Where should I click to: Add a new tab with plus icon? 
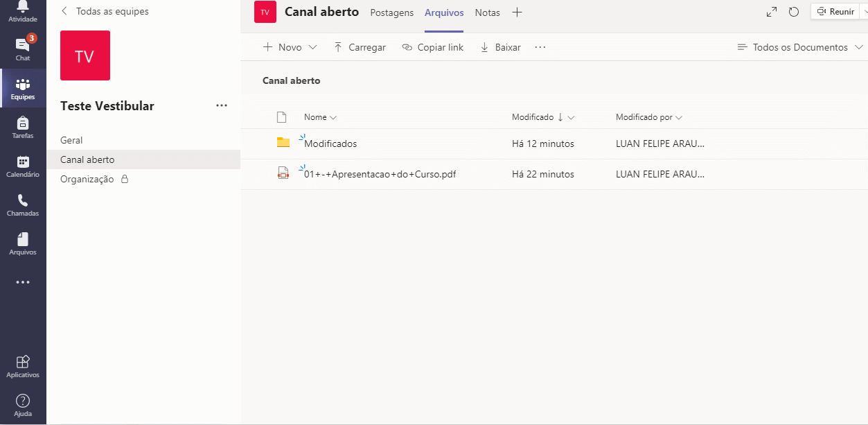pos(517,12)
